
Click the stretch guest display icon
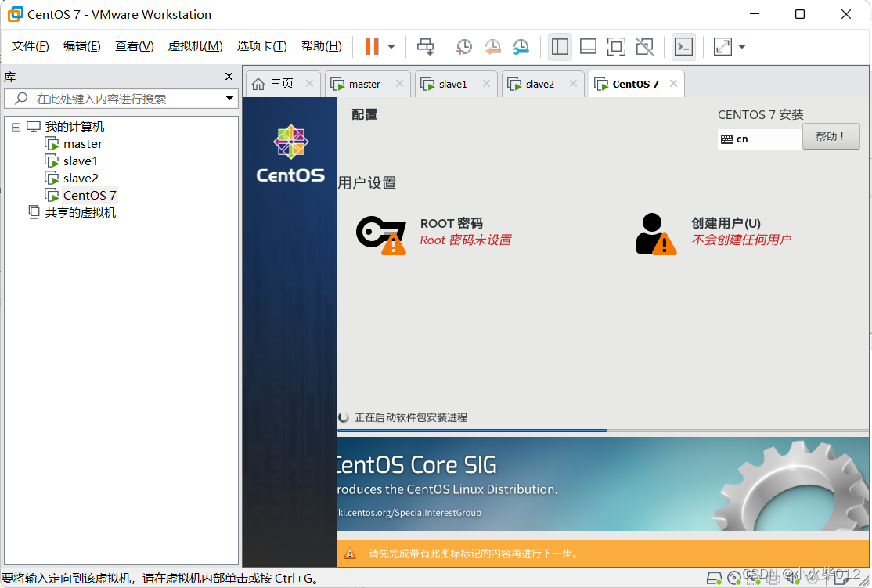click(x=722, y=46)
